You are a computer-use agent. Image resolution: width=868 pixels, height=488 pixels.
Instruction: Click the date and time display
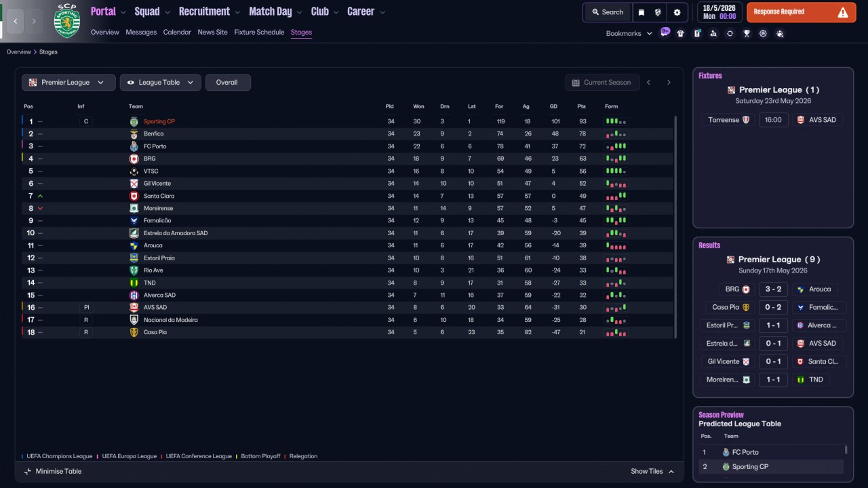(x=719, y=12)
